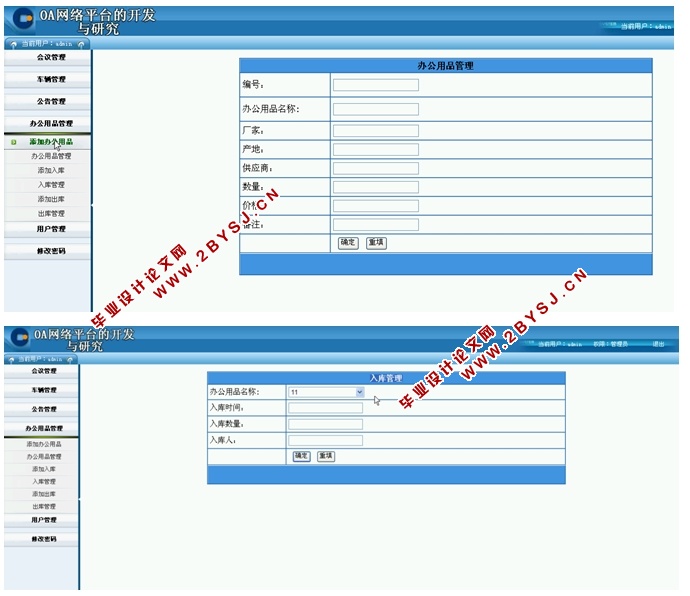Focus the 入库数量 input field

[x=326, y=424]
